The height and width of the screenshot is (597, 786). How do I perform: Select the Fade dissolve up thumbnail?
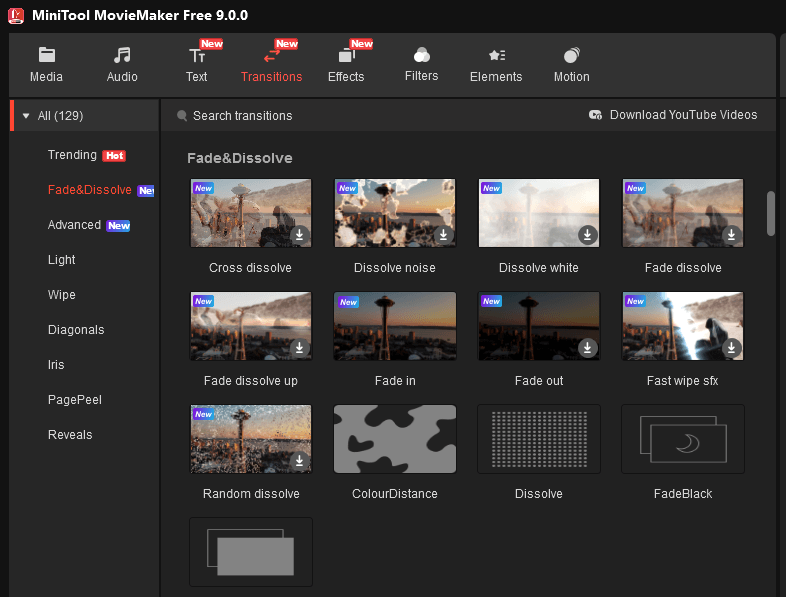[251, 326]
